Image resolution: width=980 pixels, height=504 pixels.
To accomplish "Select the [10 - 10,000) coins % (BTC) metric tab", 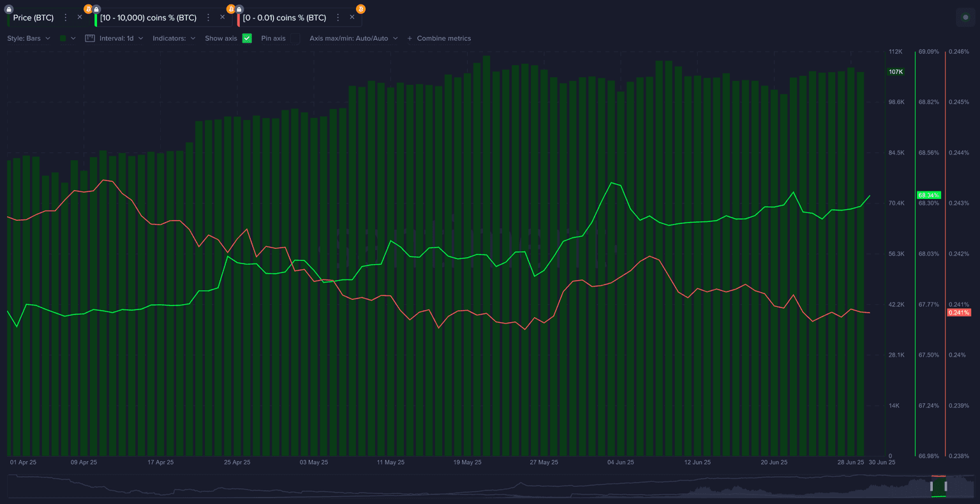I will pyautogui.click(x=148, y=18).
